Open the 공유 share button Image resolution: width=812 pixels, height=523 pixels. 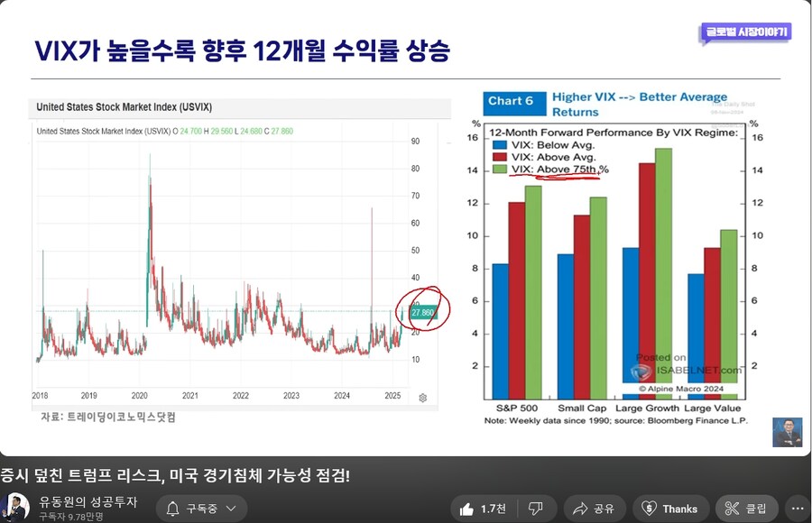[594, 509]
